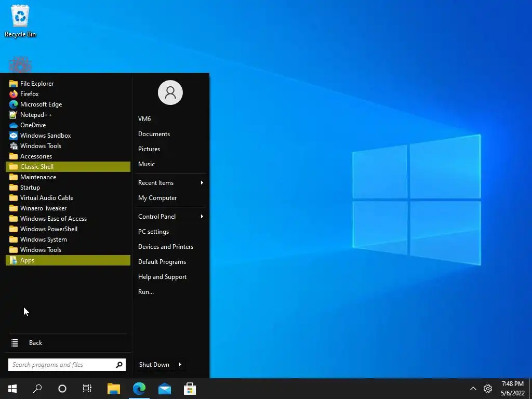
Task: Open the Classic Shell folder
Action: (68, 167)
